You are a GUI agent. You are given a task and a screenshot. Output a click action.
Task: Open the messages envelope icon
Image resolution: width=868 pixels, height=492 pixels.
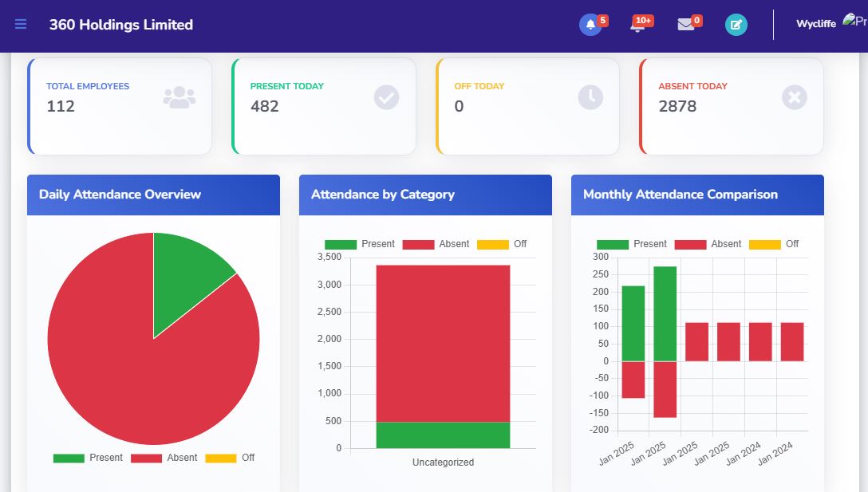point(686,25)
